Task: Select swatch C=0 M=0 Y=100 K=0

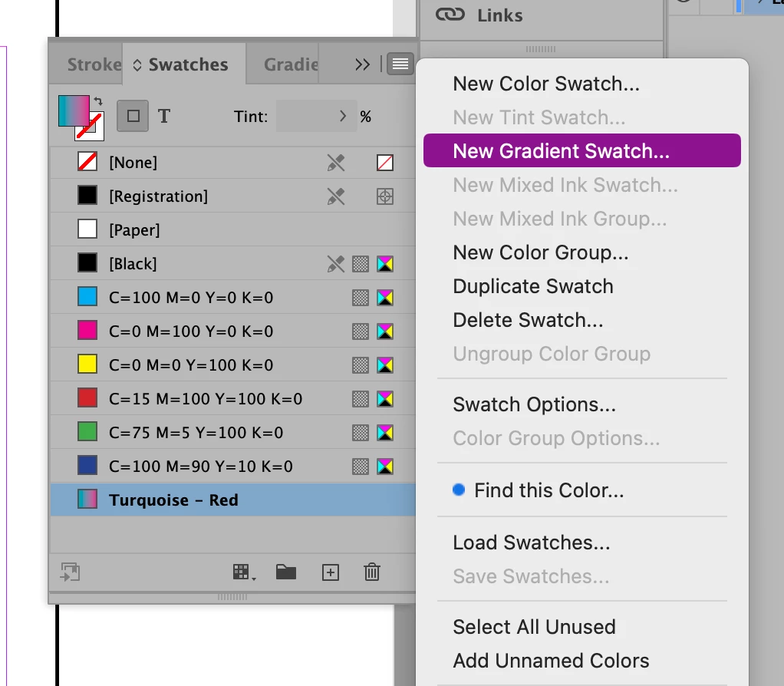Action: tap(233, 365)
